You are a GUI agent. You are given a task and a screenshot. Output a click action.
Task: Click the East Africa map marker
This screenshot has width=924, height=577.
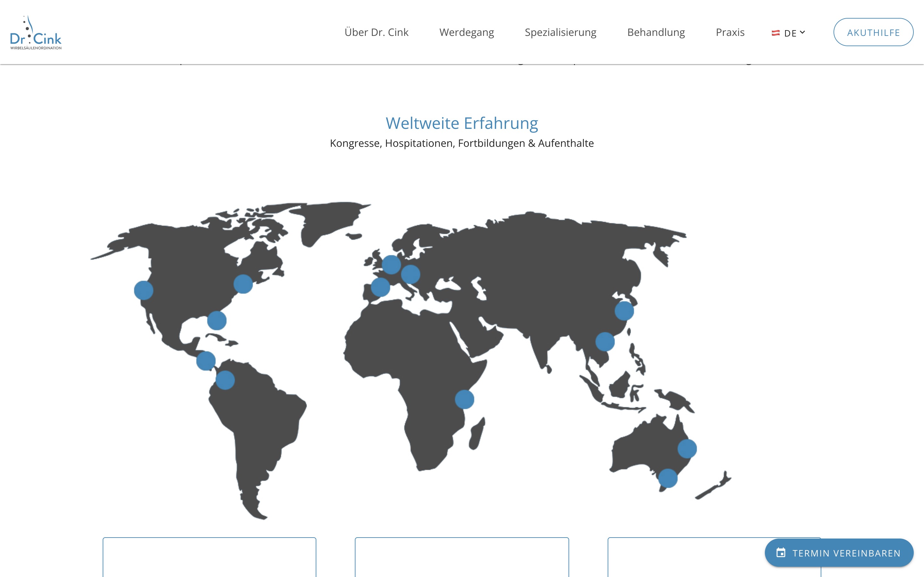(x=464, y=399)
